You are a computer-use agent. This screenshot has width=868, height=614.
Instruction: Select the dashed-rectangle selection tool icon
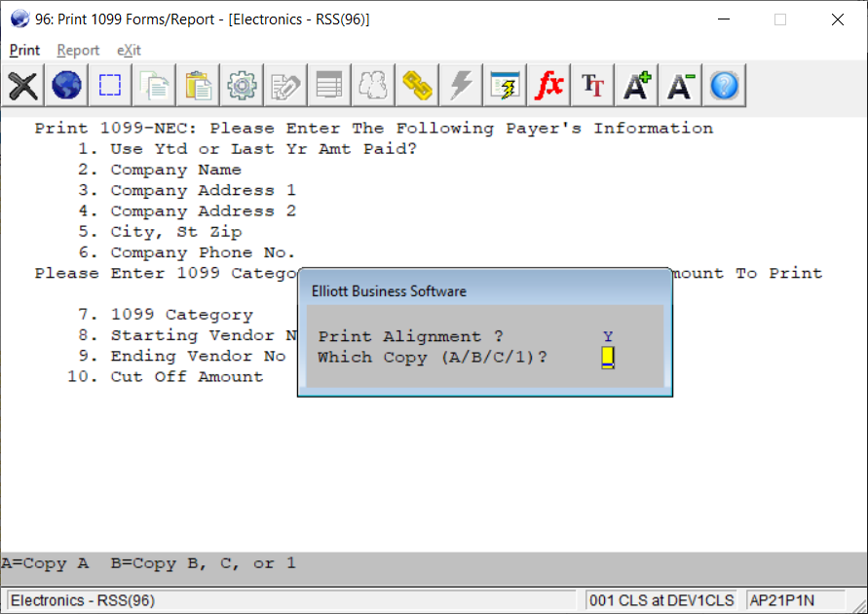(110, 85)
